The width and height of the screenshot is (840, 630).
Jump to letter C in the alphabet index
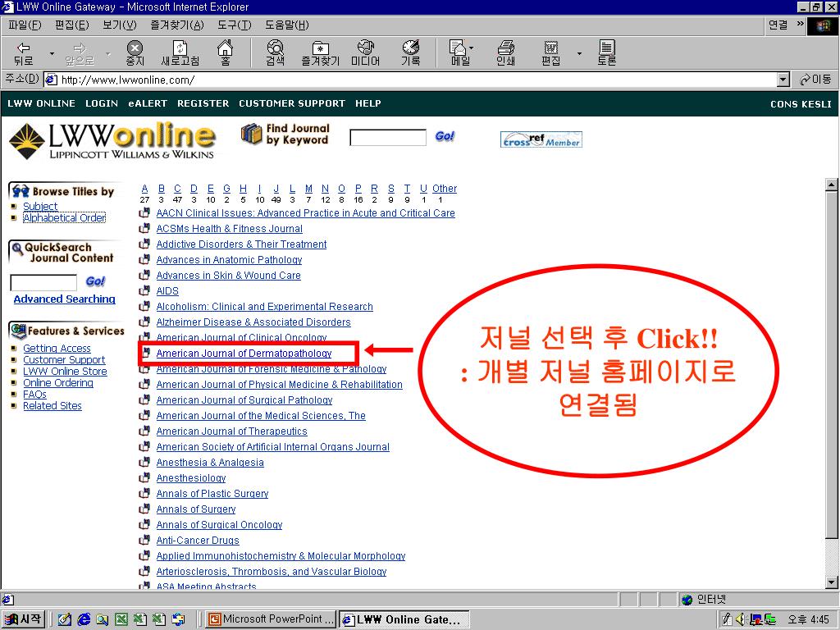click(x=177, y=189)
